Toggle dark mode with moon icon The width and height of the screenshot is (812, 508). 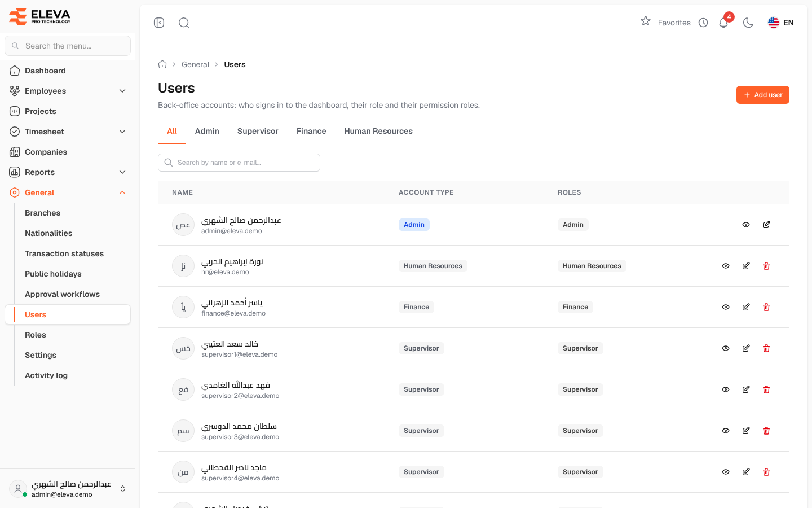point(748,23)
